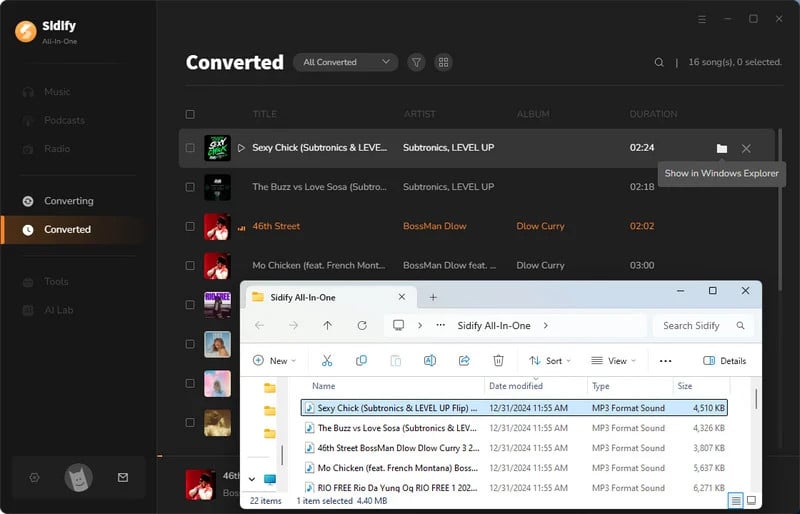Switch Explorer to large thumbnails view icon
This screenshot has width=800, height=514.
[x=752, y=500]
